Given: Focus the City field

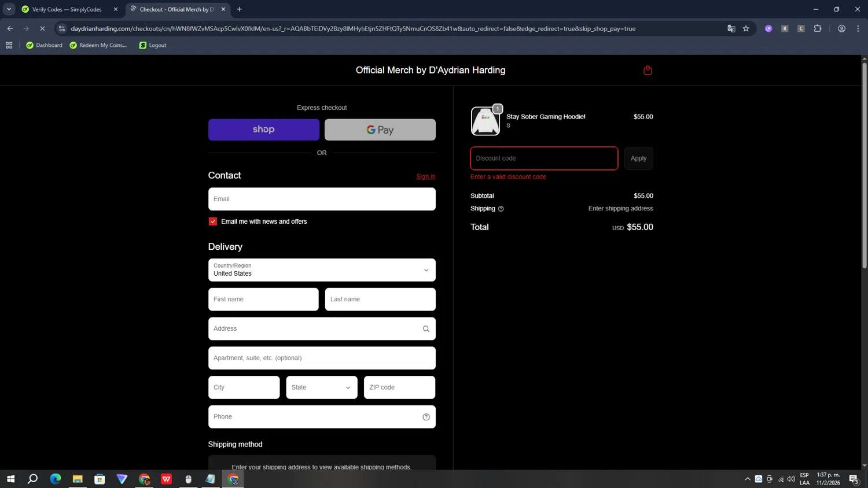Looking at the screenshot, I should [x=244, y=387].
